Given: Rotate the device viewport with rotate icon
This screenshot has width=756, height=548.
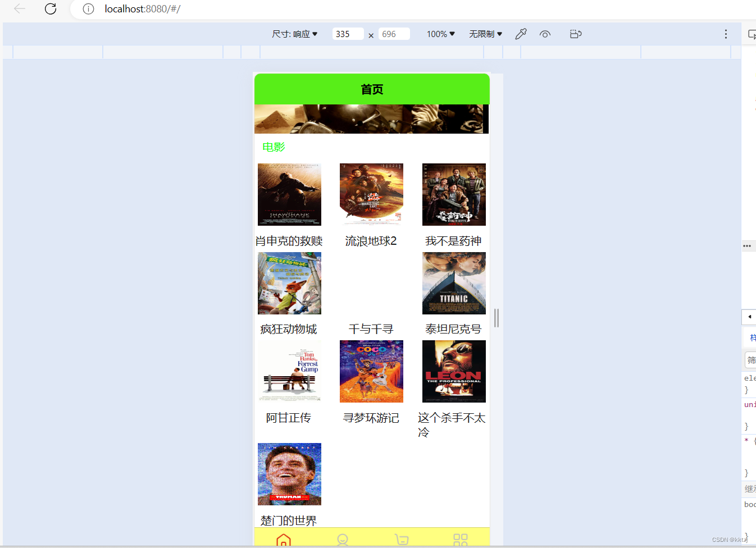Looking at the screenshot, I should tap(576, 34).
